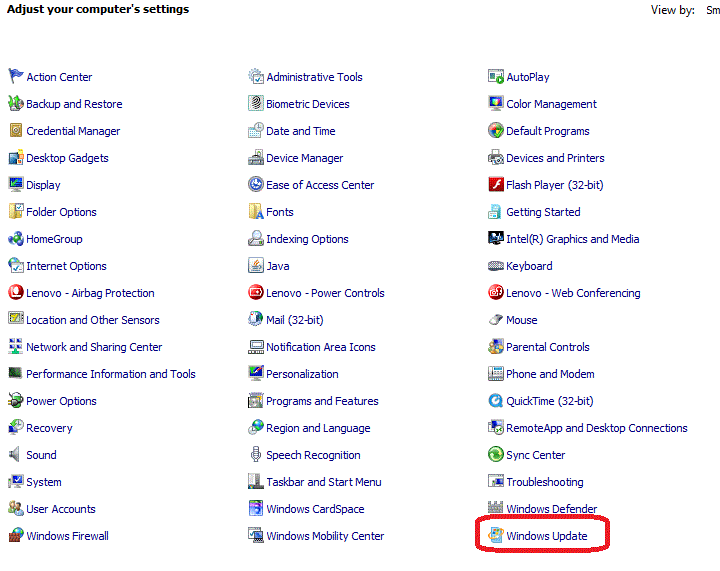Open User Accounts link
The height and width of the screenshot is (571, 720).
[61, 509]
